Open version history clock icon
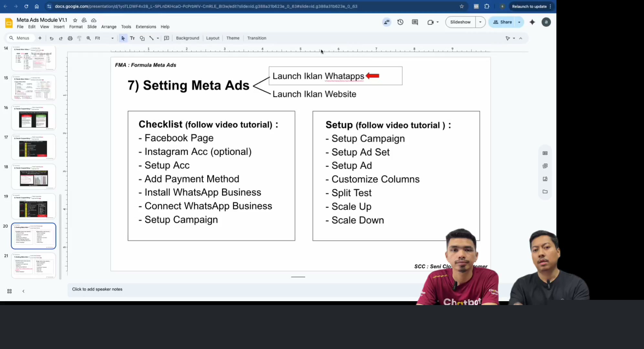Screen dimensions: 644x349 click(x=400, y=22)
